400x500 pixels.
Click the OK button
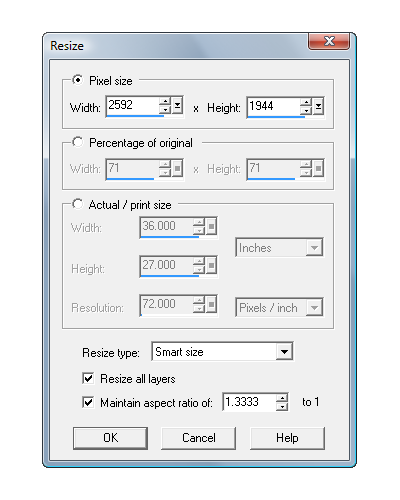[110, 438]
